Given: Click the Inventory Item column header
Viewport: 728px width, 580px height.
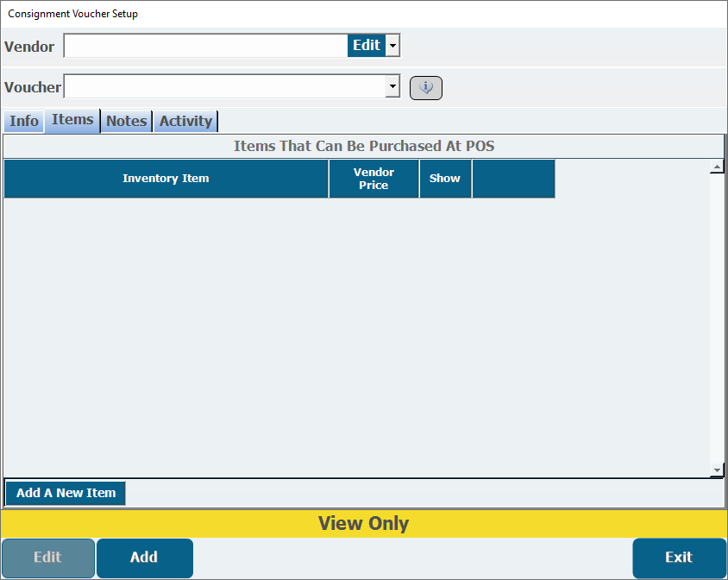Looking at the screenshot, I should (x=166, y=179).
